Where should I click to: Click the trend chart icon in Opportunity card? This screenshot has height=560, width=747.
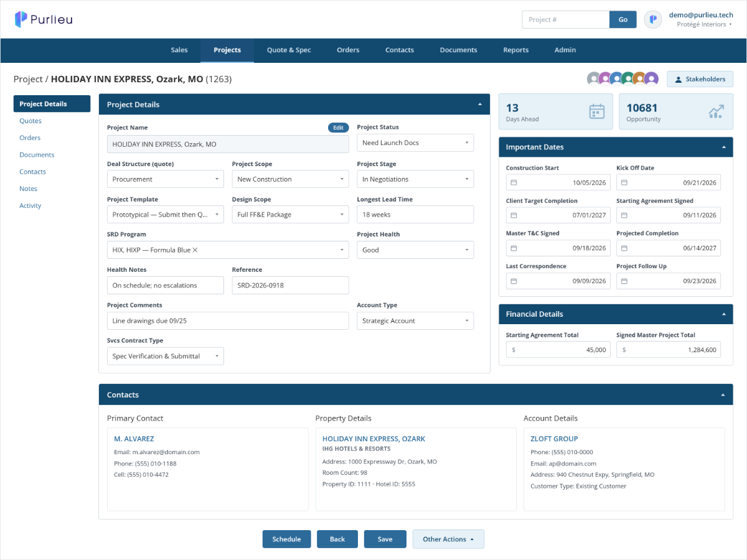coord(716,111)
